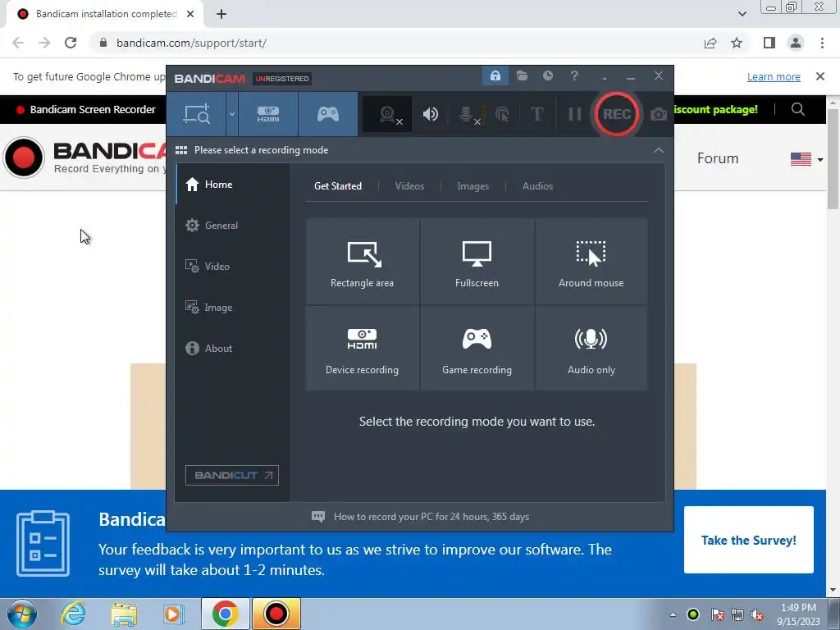Open a new Chrome tab
This screenshot has width=840, height=630.
221,14
